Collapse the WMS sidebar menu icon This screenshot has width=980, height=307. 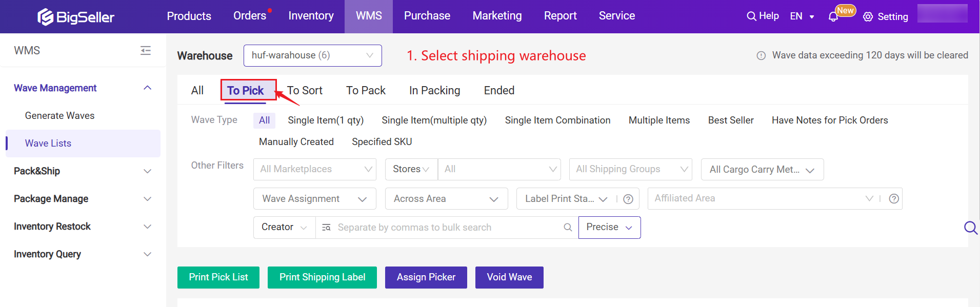pyautogui.click(x=146, y=50)
